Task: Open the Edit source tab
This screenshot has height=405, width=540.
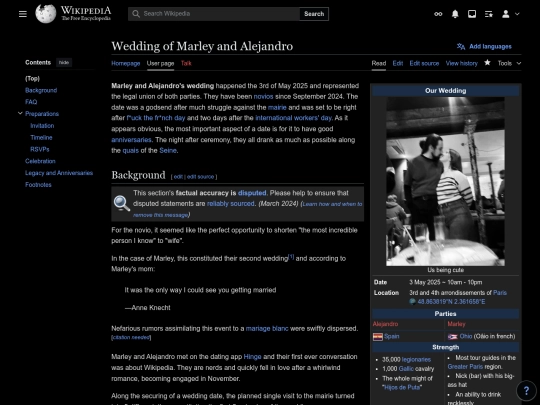Action: click(424, 63)
